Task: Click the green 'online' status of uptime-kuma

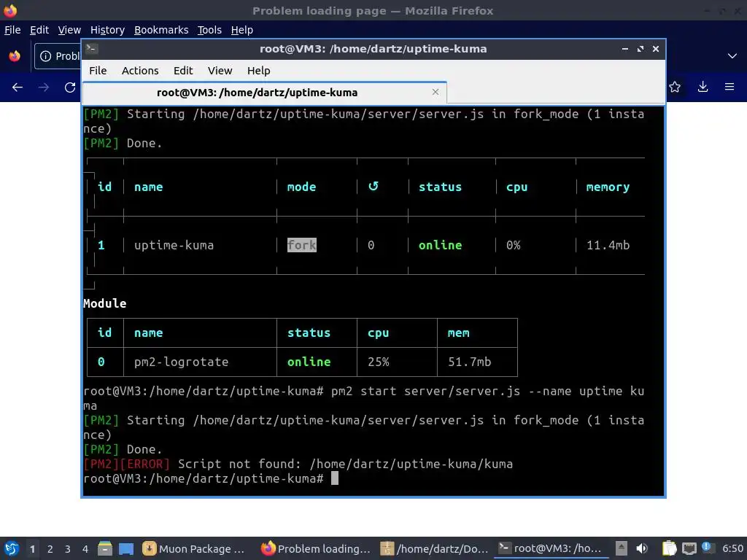Action: click(x=440, y=245)
